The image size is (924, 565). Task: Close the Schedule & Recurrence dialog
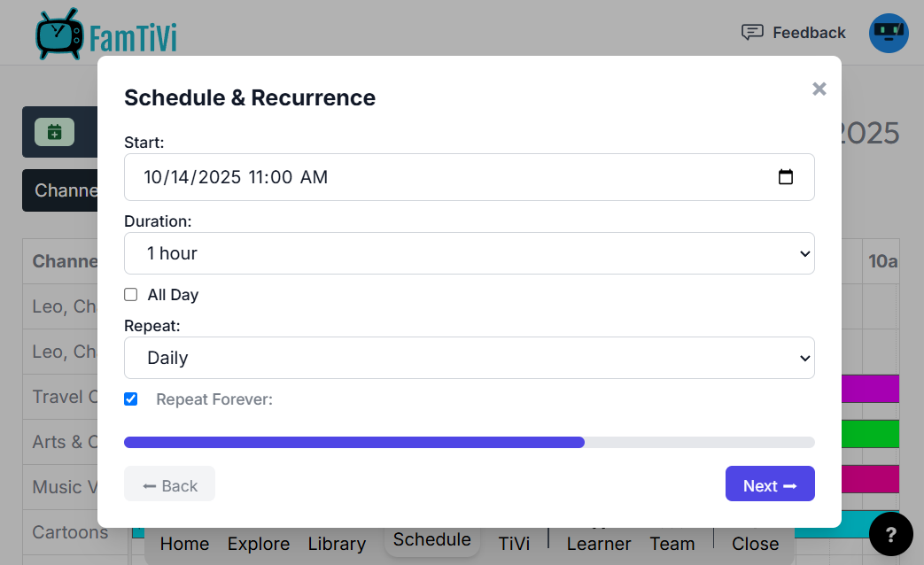pyautogui.click(x=819, y=89)
